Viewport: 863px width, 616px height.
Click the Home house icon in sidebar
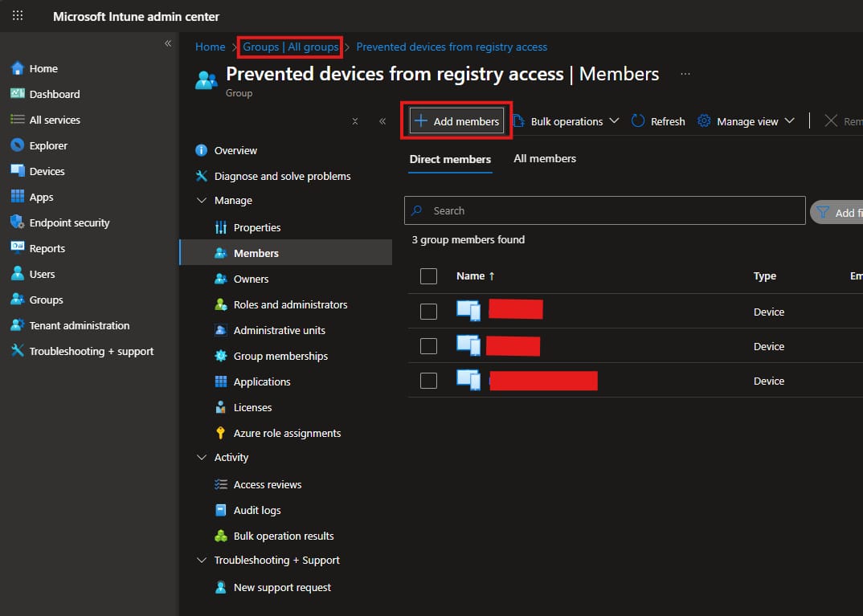(x=18, y=68)
